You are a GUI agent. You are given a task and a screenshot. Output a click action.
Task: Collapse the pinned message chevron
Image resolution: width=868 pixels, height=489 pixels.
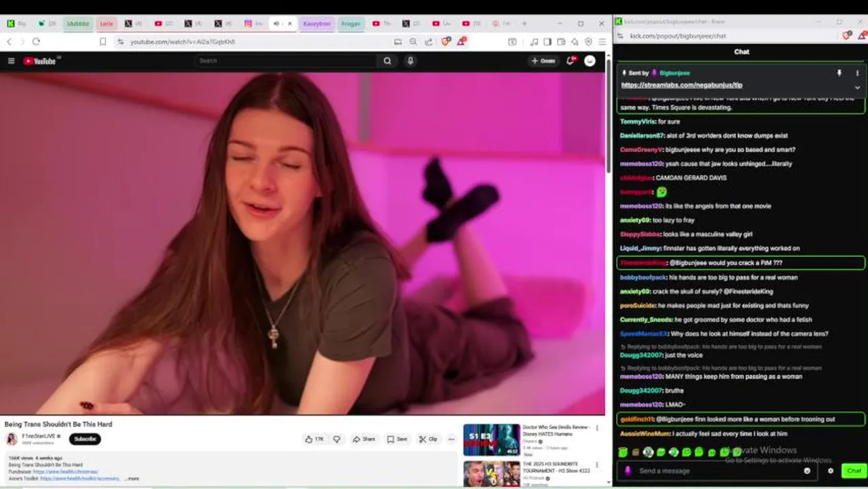click(x=857, y=87)
